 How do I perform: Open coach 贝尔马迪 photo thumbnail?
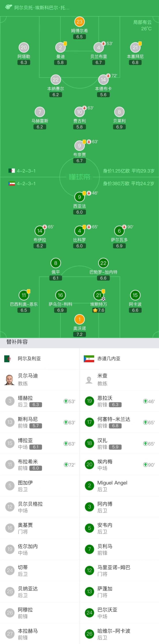point(10,379)
